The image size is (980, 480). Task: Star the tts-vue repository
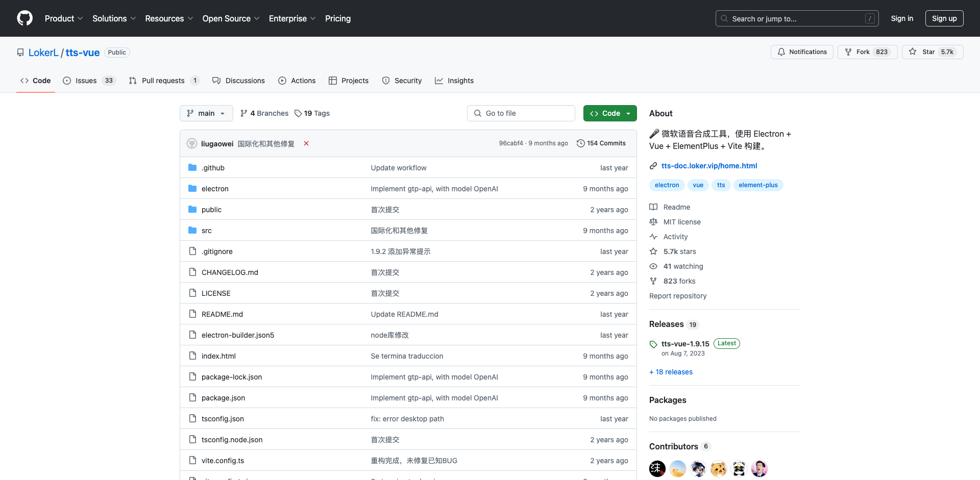(x=933, y=52)
